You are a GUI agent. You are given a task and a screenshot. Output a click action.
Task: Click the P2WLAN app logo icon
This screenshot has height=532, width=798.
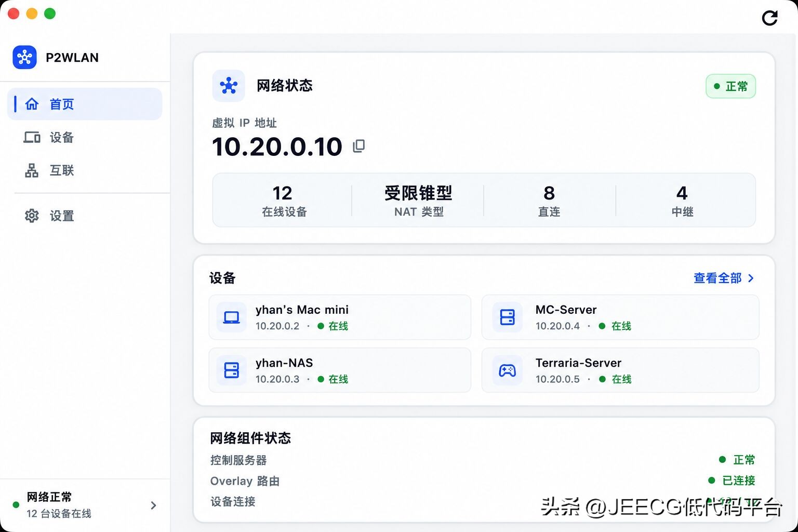pos(24,57)
